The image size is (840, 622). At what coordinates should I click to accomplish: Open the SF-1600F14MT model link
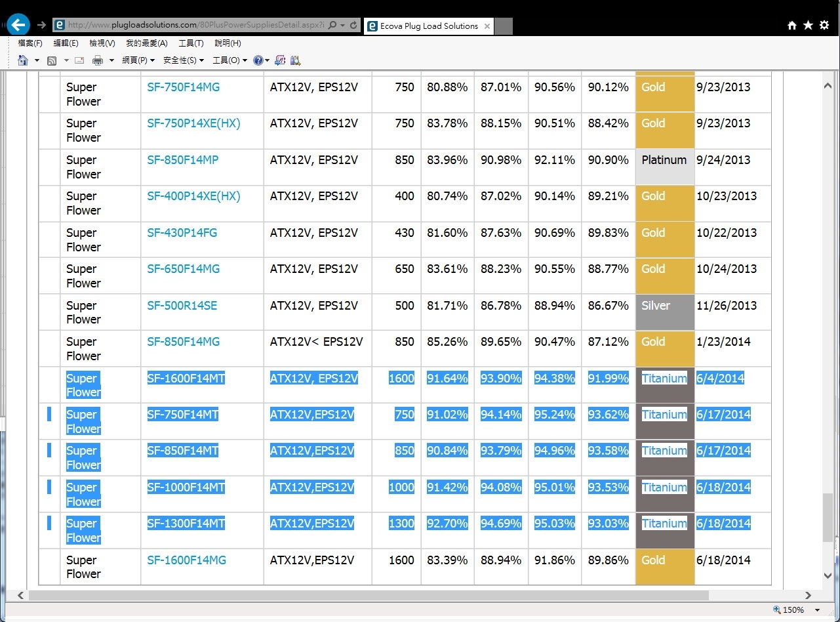tap(186, 378)
